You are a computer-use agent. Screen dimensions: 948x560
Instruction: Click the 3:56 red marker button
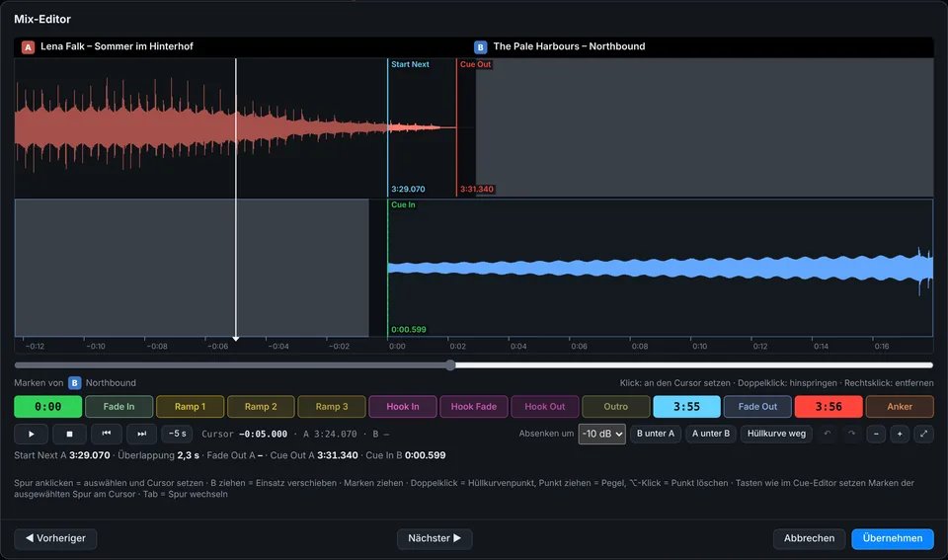[829, 406]
